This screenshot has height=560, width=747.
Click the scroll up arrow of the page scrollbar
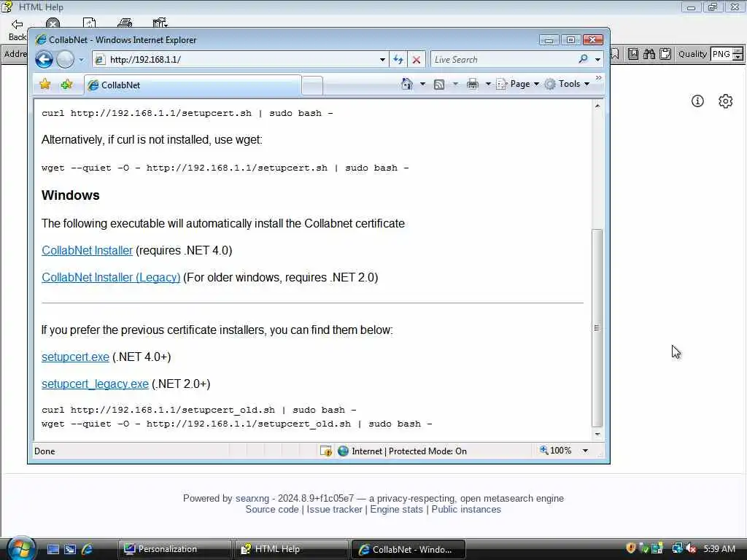tap(597, 106)
